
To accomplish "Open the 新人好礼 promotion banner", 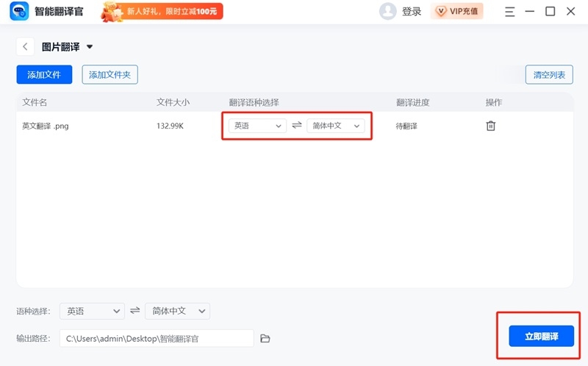I will pyautogui.click(x=162, y=11).
